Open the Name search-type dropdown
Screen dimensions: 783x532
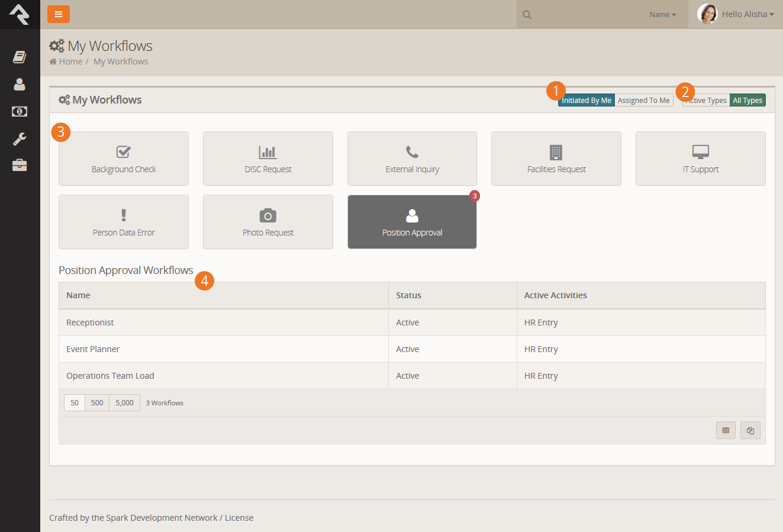click(x=662, y=15)
